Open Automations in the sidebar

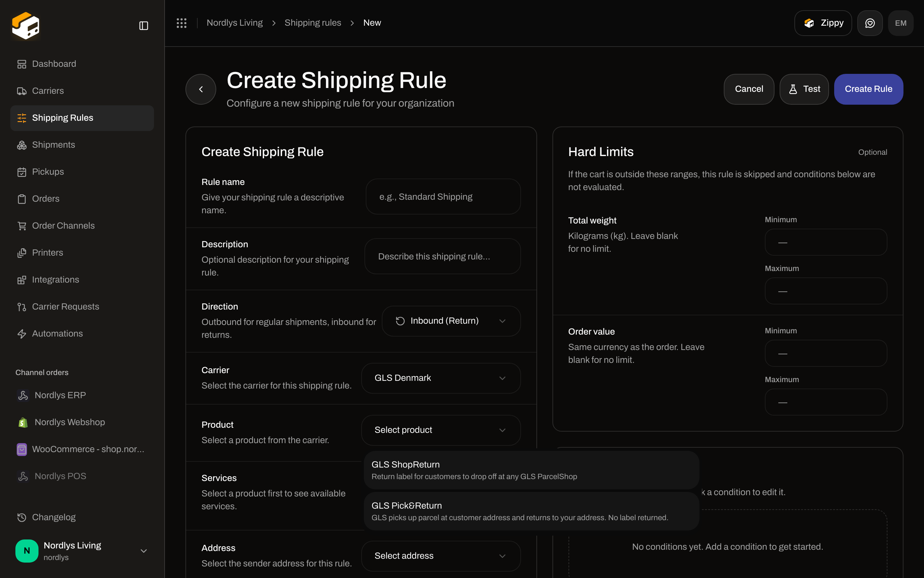point(82,334)
